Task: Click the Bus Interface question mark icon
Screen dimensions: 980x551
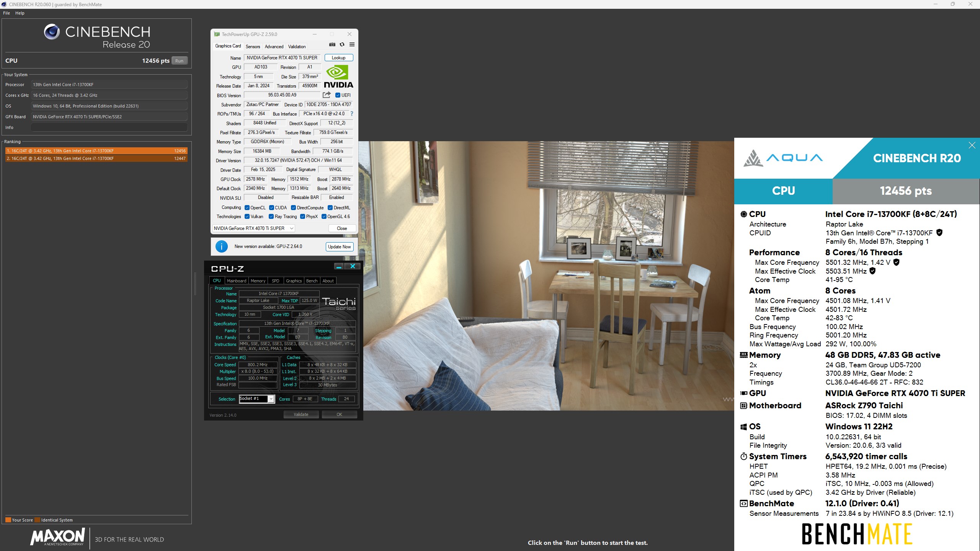Action: (x=352, y=114)
